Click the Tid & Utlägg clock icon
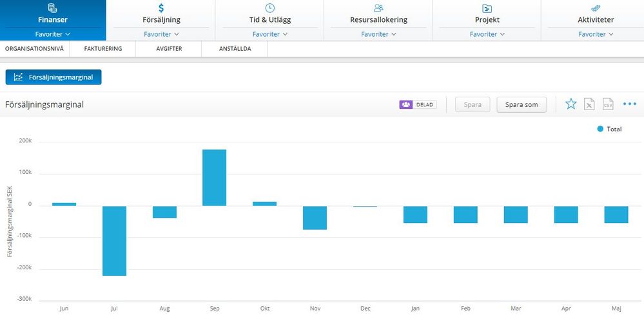Image resolution: width=644 pixels, height=326 pixels. pyautogui.click(x=270, y=8)
